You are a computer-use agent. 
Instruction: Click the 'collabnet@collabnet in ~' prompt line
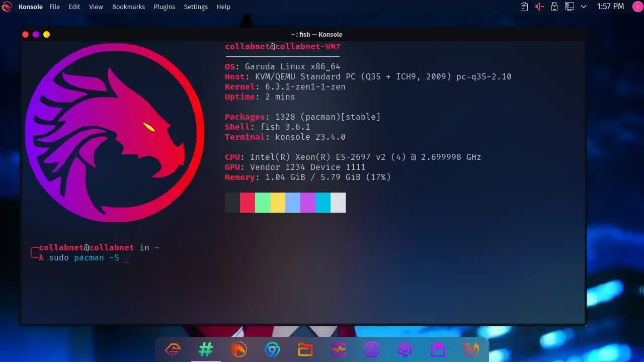(96, 248)
